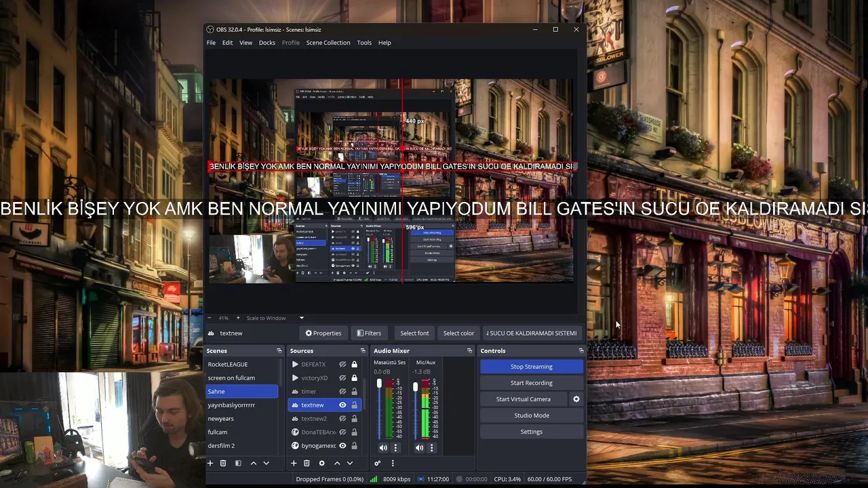Open Masaüstü Ses channel options menu

coord(395,447)
